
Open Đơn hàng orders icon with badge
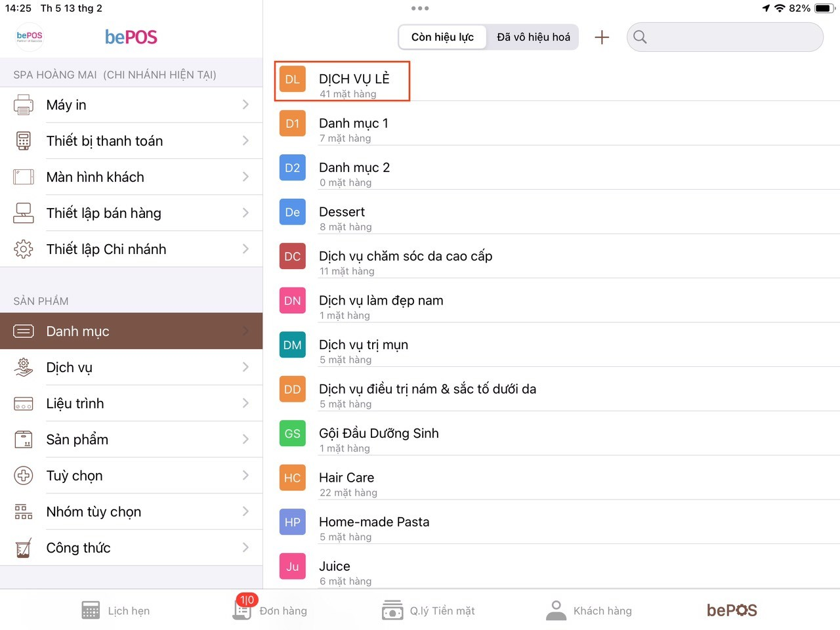click(243, 609)
